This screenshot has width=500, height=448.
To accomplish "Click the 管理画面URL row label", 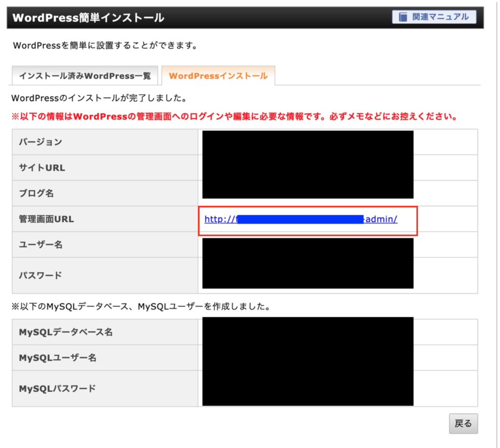I will coord(46,219).
